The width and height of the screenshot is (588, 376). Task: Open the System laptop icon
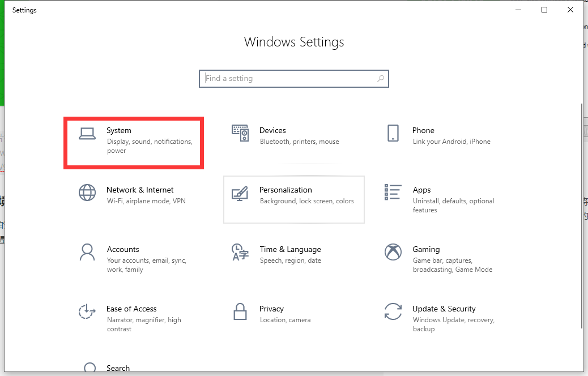click(87, 134)
